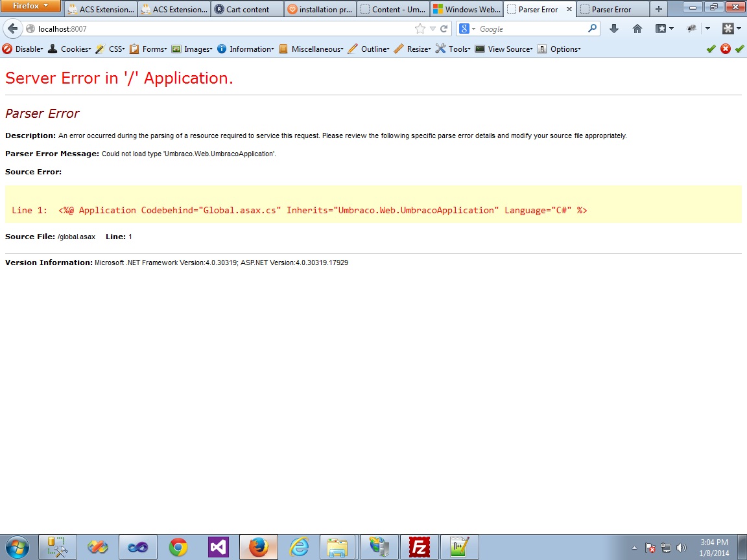
Task: Open the Forms toolbar menu
Action: (x=148, y=49)
